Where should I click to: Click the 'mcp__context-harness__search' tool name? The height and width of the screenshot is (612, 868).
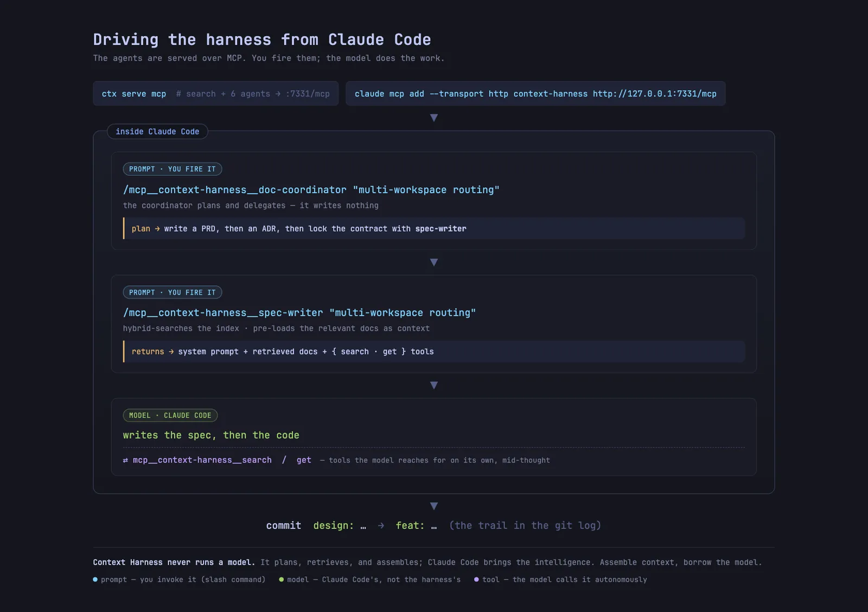[202, 460]
